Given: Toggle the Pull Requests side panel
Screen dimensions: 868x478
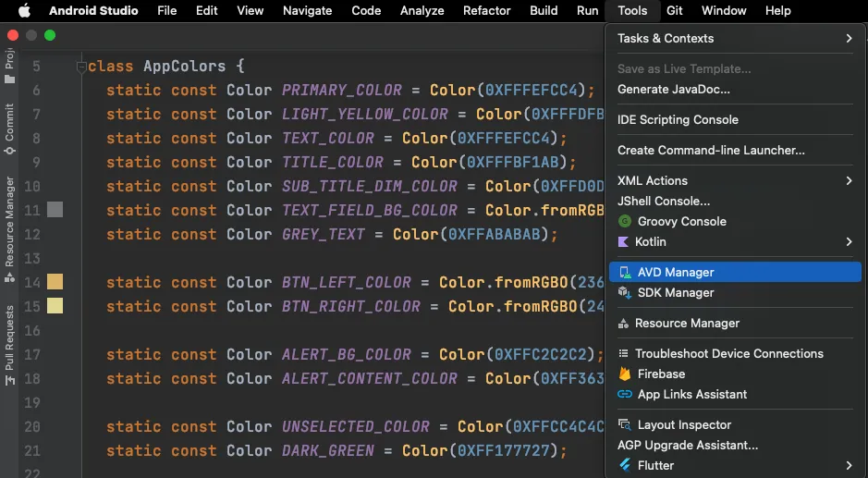Looking at the screenshot, I should tap(10, 344).
